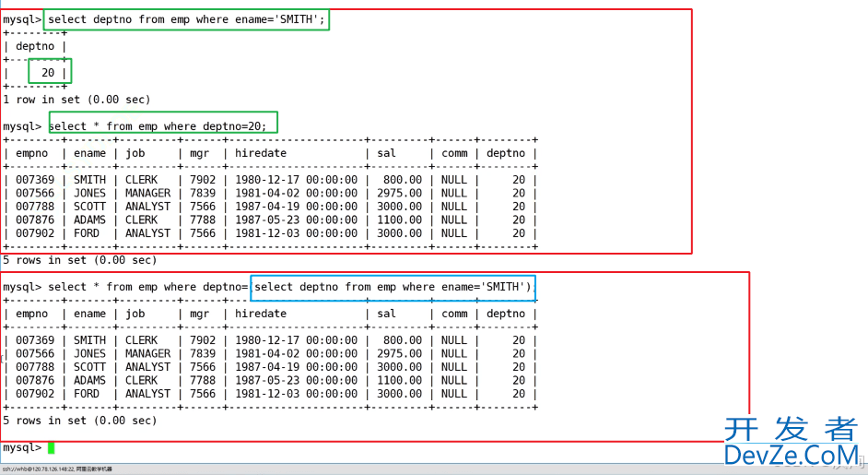Screen dimensions: 868x475
Task: Click 'hiredate' header in the deptno=20 query result
Action: 261,153
